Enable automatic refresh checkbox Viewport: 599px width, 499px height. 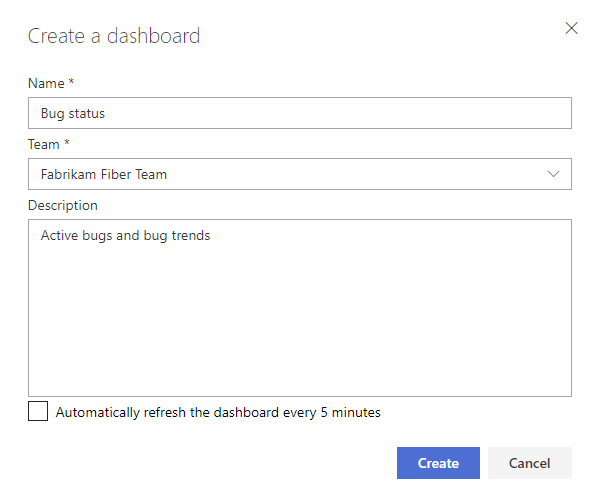pyautogui.click(x=38, y=411)
